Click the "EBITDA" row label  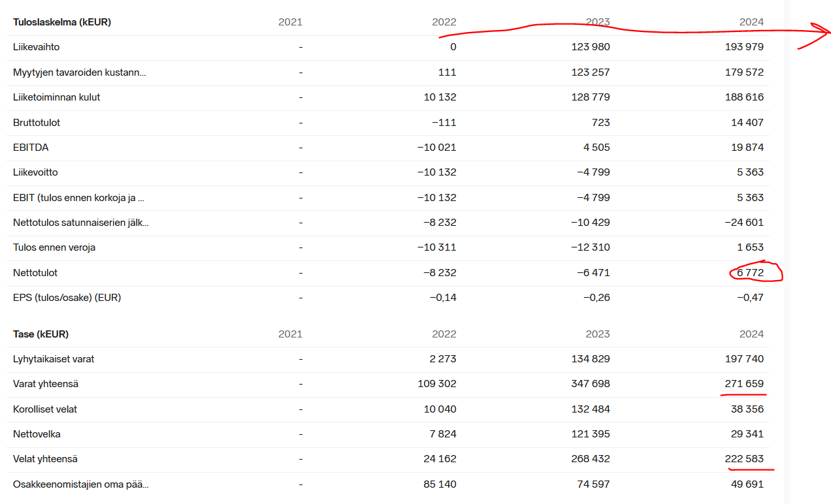coord(31,148)
